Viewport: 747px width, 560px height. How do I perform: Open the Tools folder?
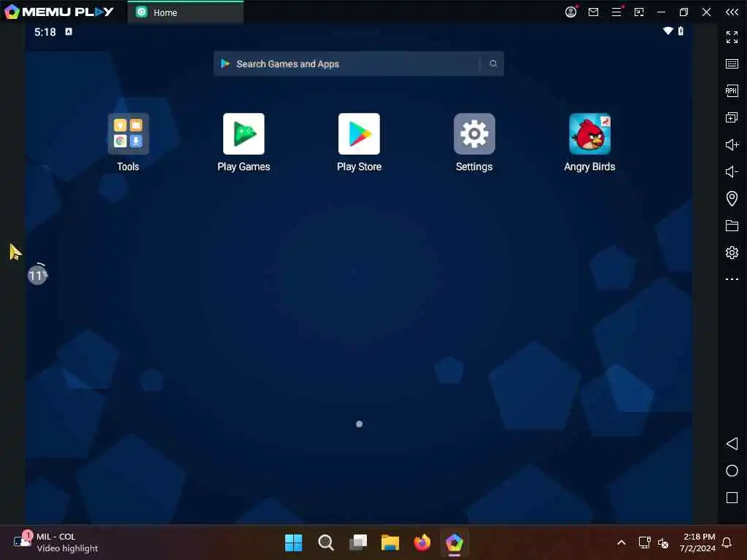point(128,134)
